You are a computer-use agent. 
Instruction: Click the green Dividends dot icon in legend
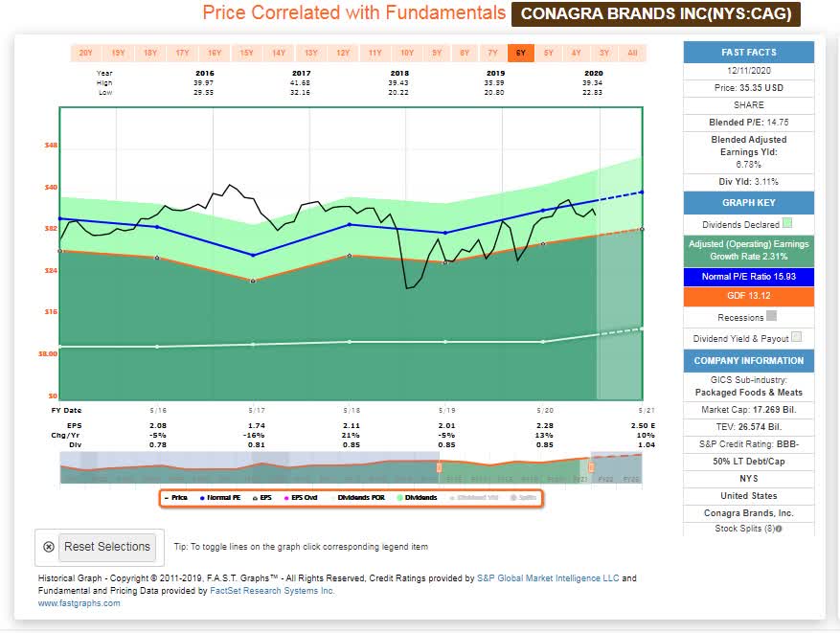pyautogui.click(x=398, y=495)
